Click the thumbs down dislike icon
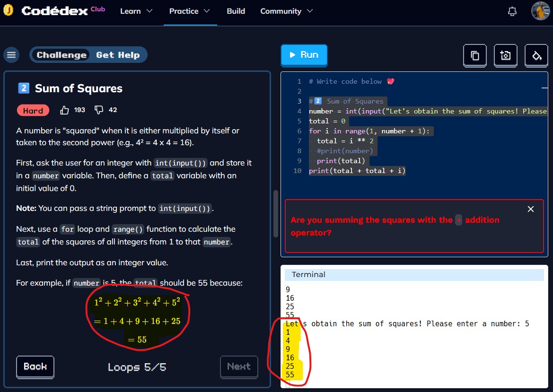Viewport: 553px width, 392px height. [x=99, y=110]
